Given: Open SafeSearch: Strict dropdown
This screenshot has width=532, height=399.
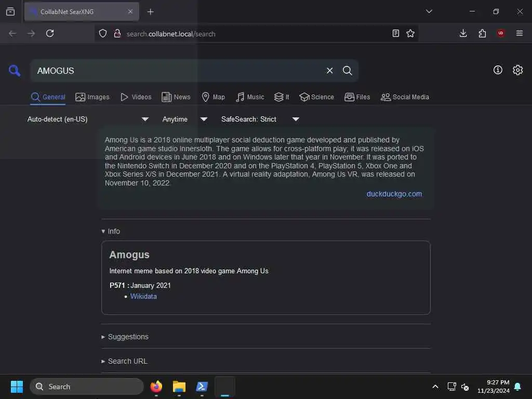Looking at the screenshot, I should [260, 119].
